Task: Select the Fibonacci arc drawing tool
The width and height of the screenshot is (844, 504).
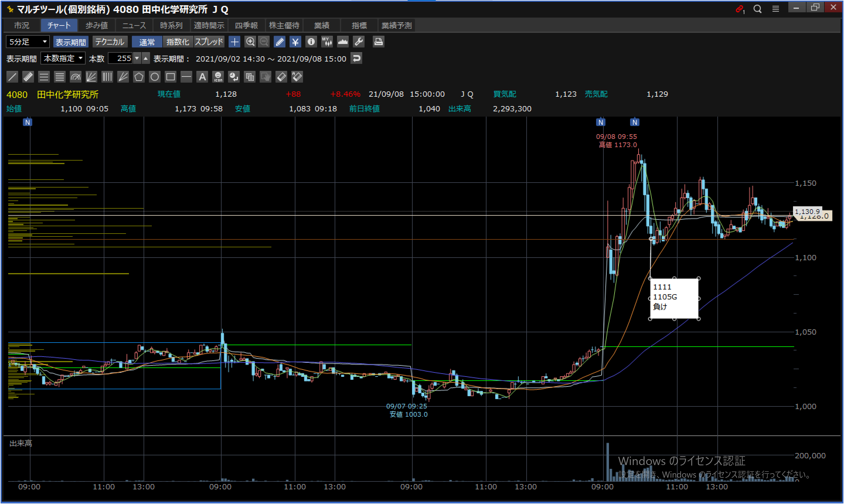Action: [75, 77]
